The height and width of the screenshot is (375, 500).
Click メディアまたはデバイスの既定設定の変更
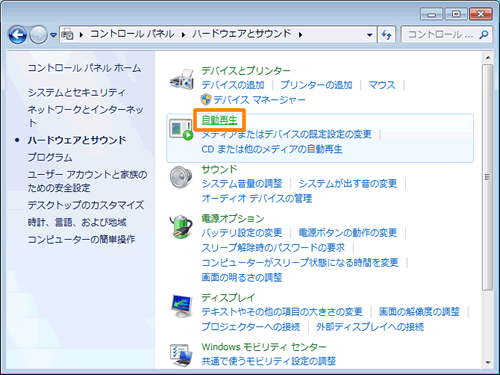tap(287, 134)
